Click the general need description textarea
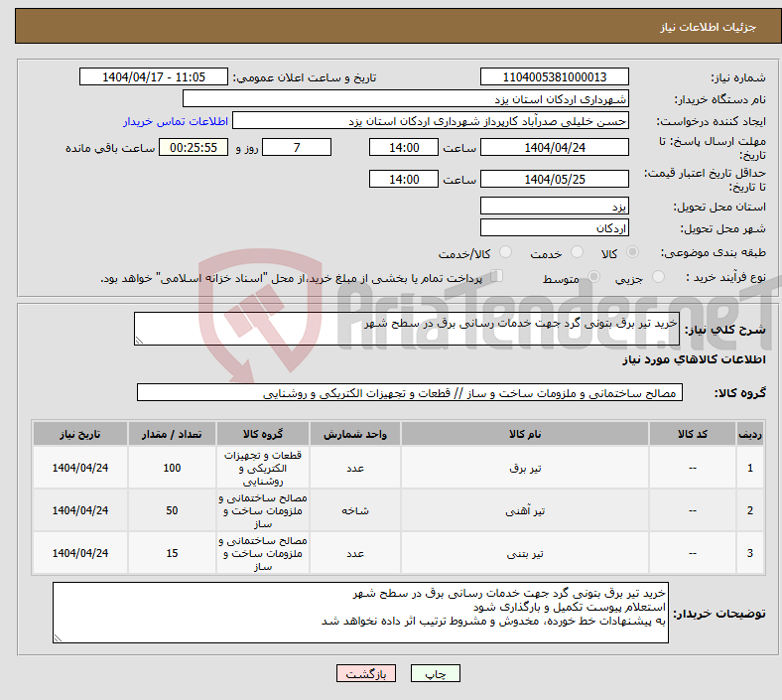782x700 pixels. 407,329
